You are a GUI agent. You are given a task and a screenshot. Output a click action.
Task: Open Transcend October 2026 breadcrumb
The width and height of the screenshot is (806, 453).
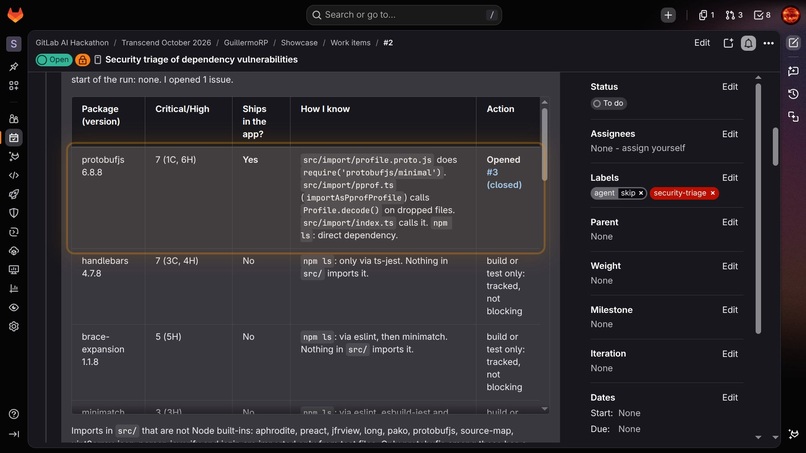click(166, 43)
